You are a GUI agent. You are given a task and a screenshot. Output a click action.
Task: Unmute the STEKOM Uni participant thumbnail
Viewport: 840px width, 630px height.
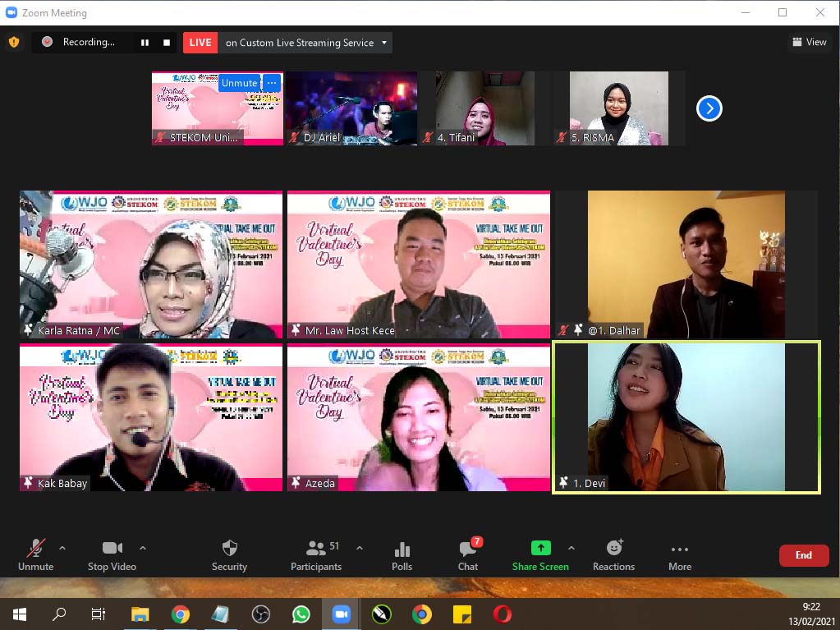(x=240, y=83)
